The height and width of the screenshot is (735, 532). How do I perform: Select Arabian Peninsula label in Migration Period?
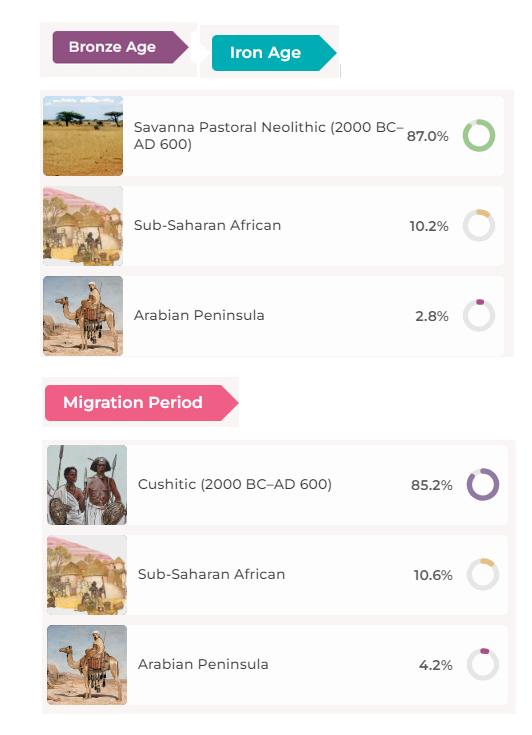(203, 664)
